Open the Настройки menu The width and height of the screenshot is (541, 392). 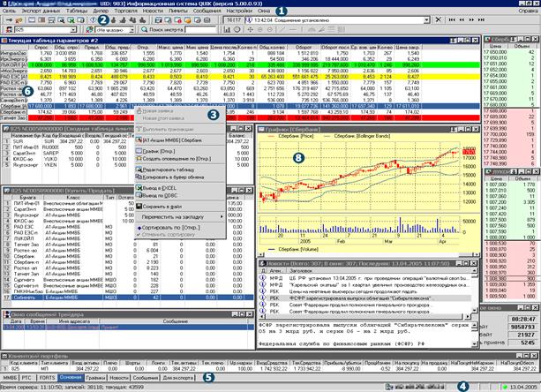pyautogui.click(x=239, y=11)
